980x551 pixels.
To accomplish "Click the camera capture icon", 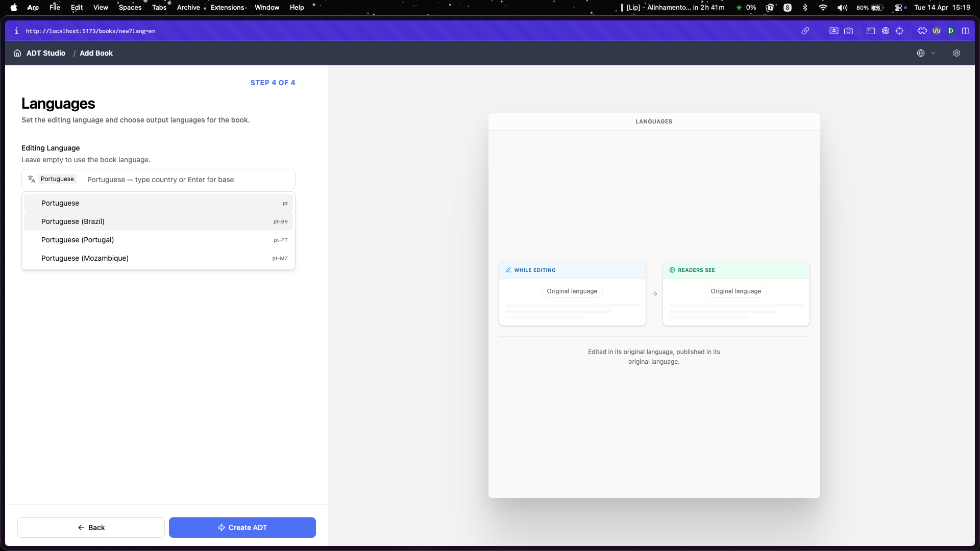I will (848, 31).
